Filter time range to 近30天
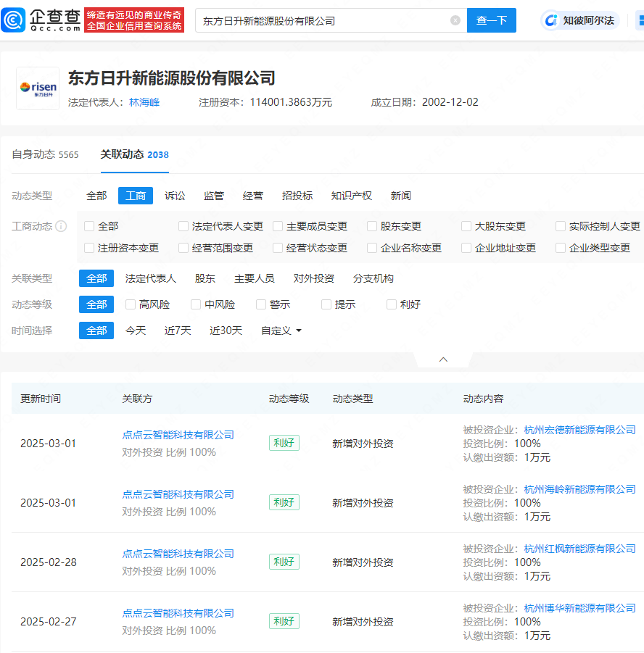This screenshot has height=653, width=644. (226, 330)
